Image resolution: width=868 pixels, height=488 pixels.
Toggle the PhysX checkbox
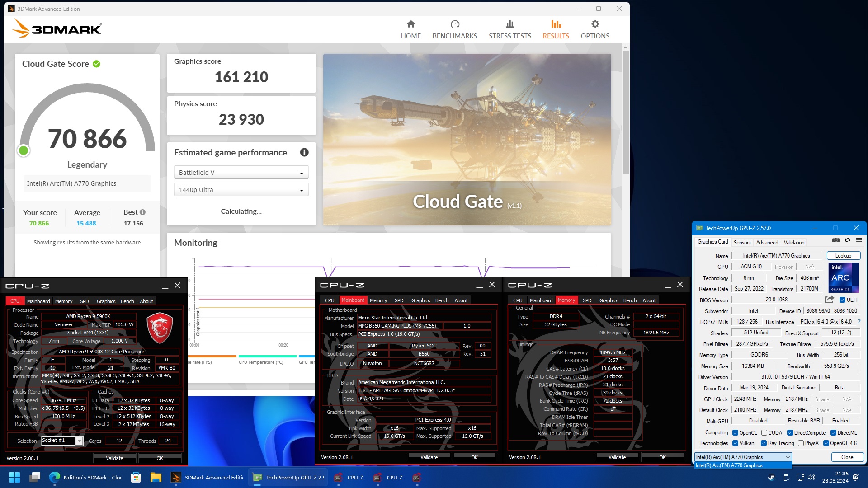coord(801,443)
